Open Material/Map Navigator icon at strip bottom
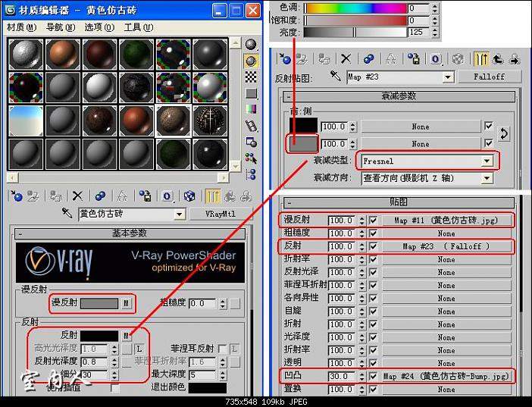 pos(251,174)
